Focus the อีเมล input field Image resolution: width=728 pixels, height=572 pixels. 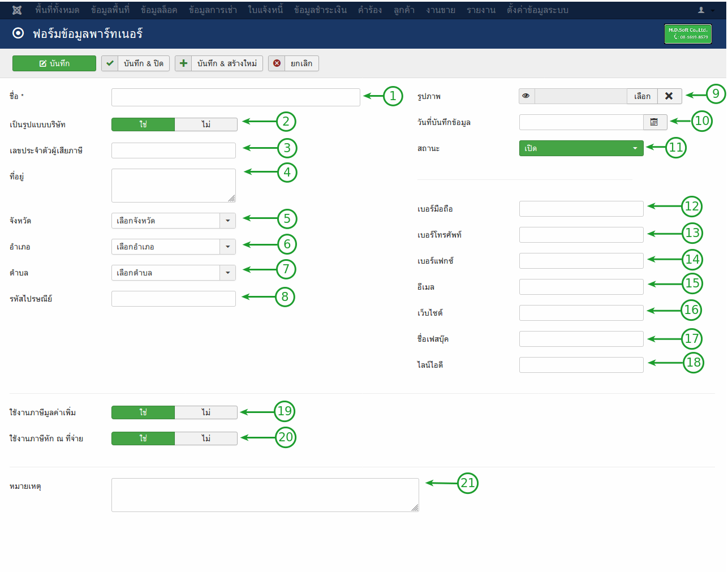click(x=581, y=287)
